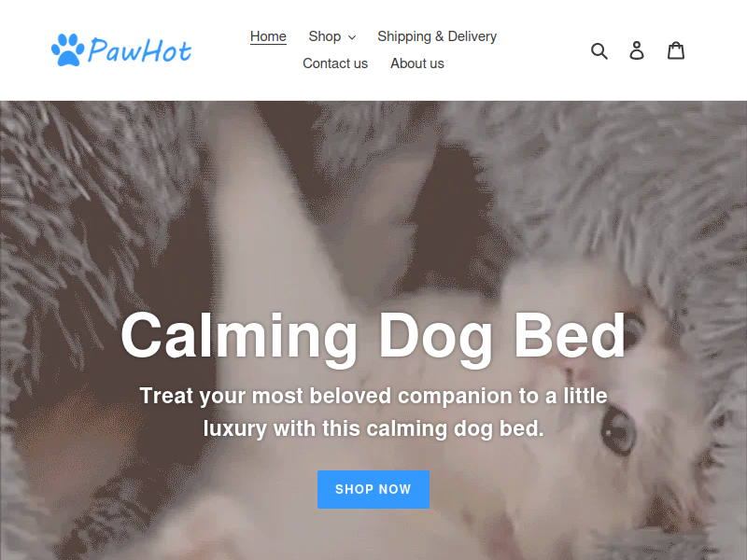747x560 pixels.
Task: Open the shopping cart bag icon
Action: (675, 50)
